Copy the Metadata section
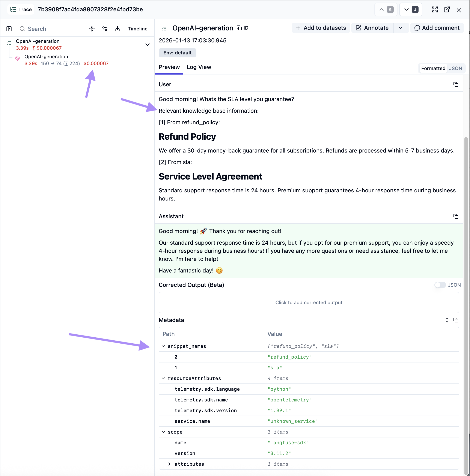The image size is (470, 476). [x=456, y=320]
